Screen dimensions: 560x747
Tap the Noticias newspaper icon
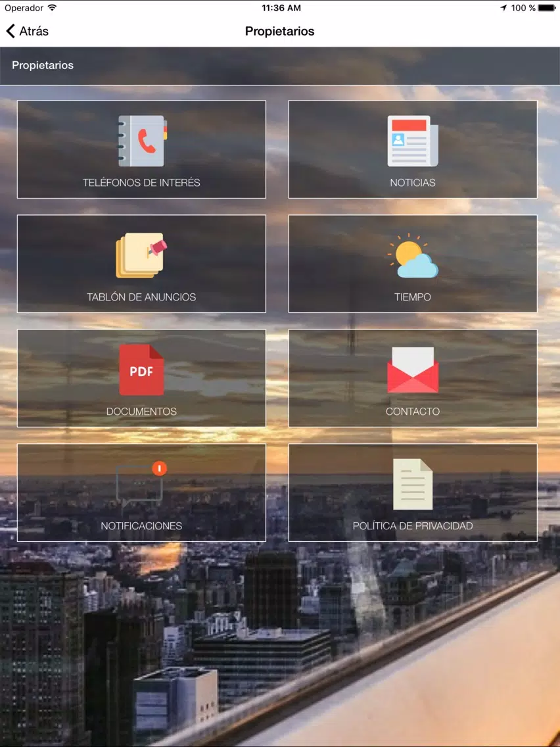coord(412,141)
